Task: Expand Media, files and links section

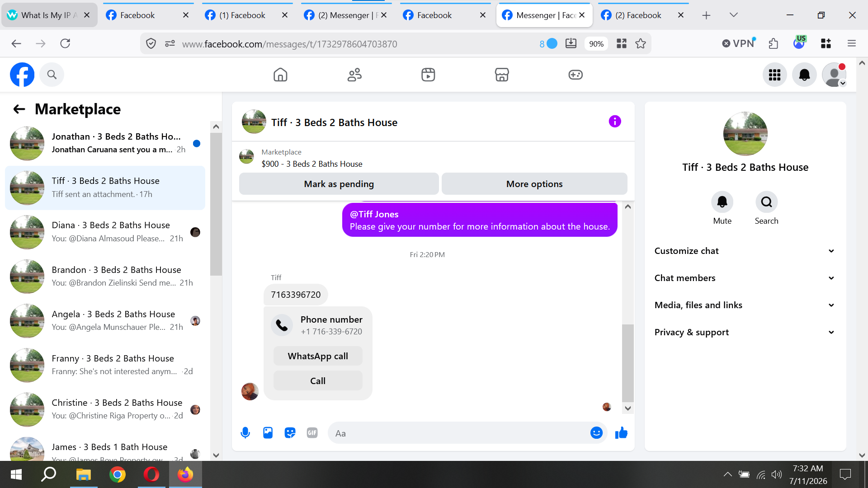Action: pos(745,305)
